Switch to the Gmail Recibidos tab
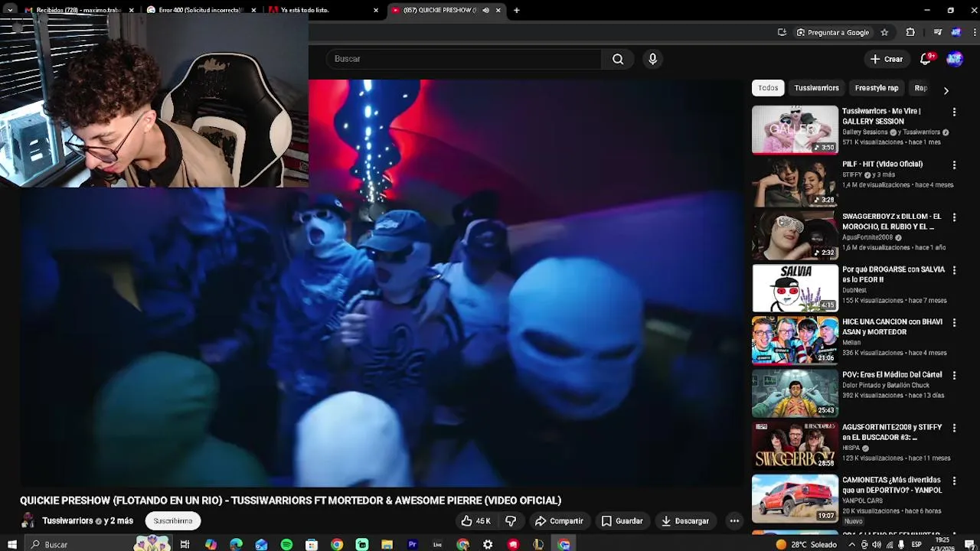Screen dimensions: 980x551 pos(80,11)
